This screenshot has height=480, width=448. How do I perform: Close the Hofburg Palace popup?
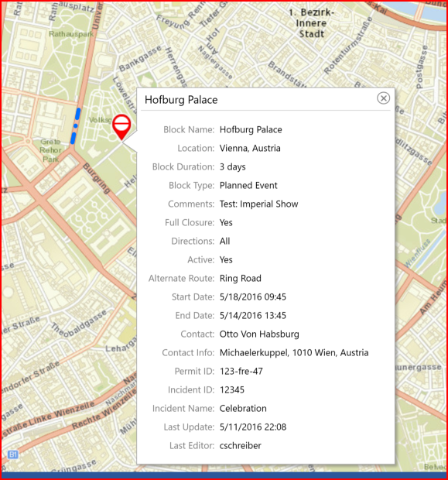point(383,98)
